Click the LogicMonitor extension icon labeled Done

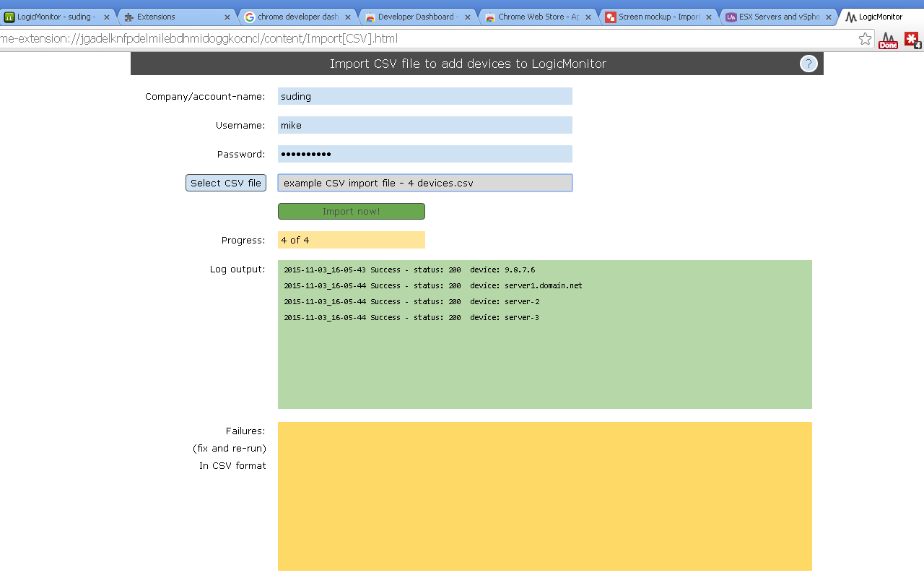(888, 41)
